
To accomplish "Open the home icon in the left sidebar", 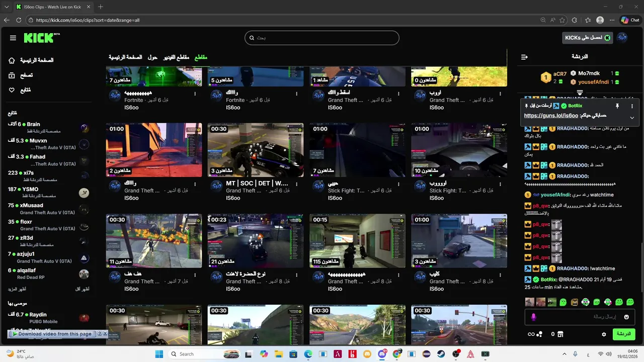I will click(12, 60).
